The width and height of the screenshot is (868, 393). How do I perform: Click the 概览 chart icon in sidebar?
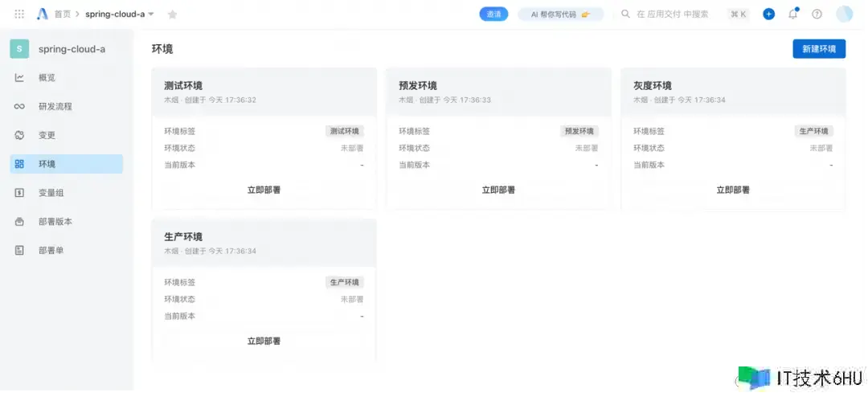[19, 78]
